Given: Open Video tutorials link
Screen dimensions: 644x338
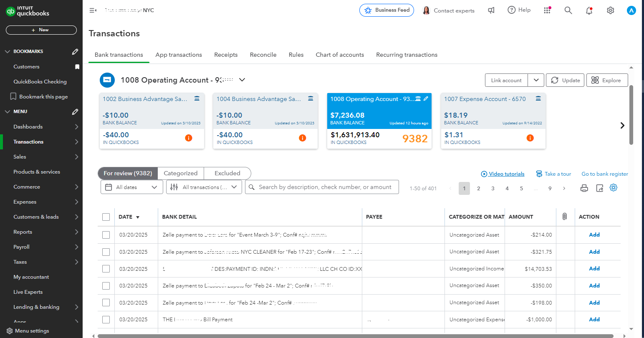Looking at the screenshot, I should [x=503, y=174].
